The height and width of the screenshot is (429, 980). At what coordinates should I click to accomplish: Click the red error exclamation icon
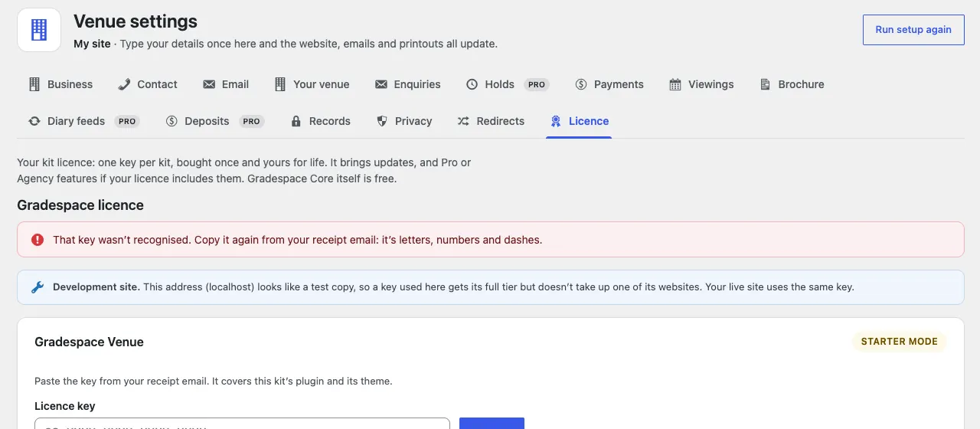(38, 240)
